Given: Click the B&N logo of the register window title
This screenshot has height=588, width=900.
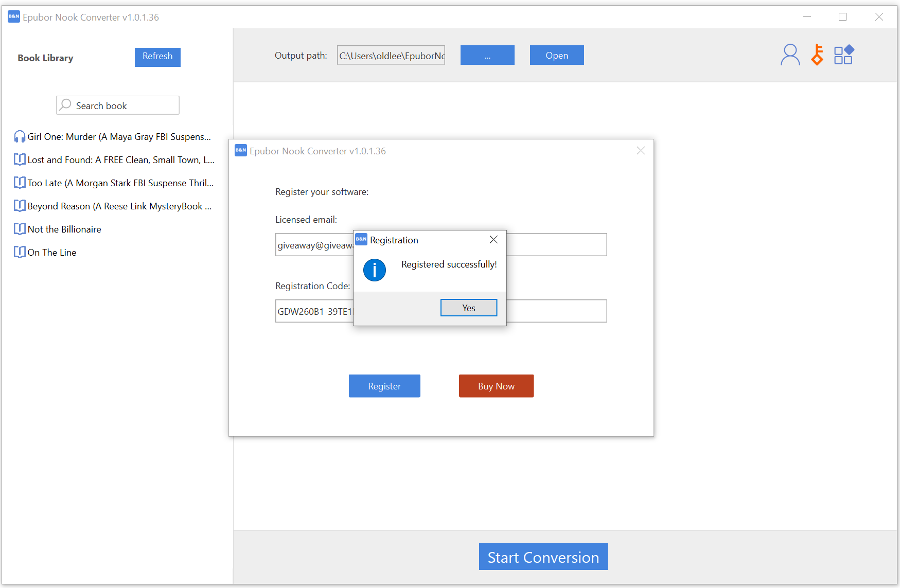Looking at the screenshot, I should 241,150.
